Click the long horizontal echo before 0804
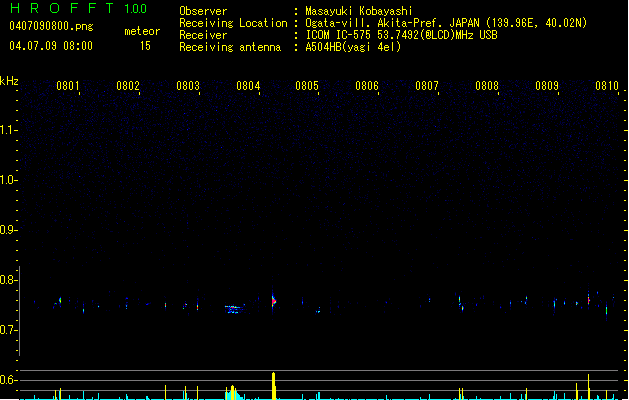This screenshot has height=400, width=629. [x=234, y=309]
